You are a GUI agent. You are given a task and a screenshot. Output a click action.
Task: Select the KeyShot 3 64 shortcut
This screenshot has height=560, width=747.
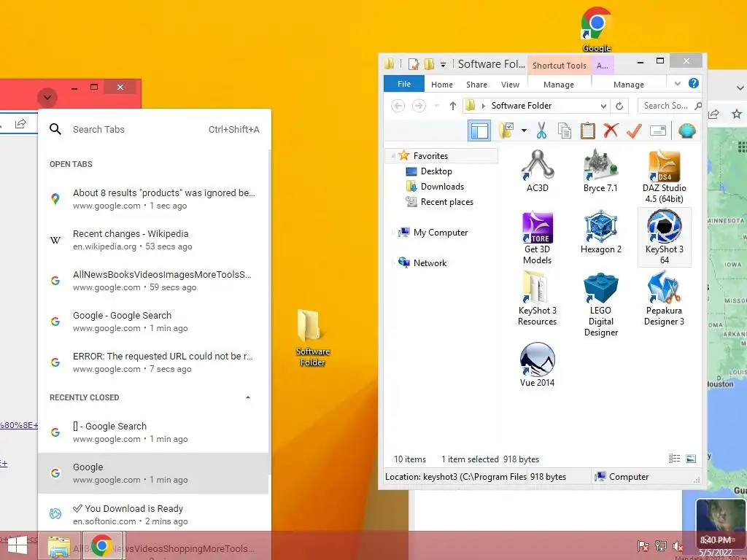click(x=664, y=237)
